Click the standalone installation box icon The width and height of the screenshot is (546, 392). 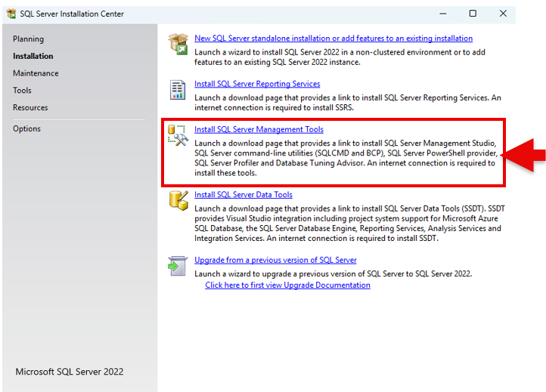pyautogui.click(x=178, y=44)
